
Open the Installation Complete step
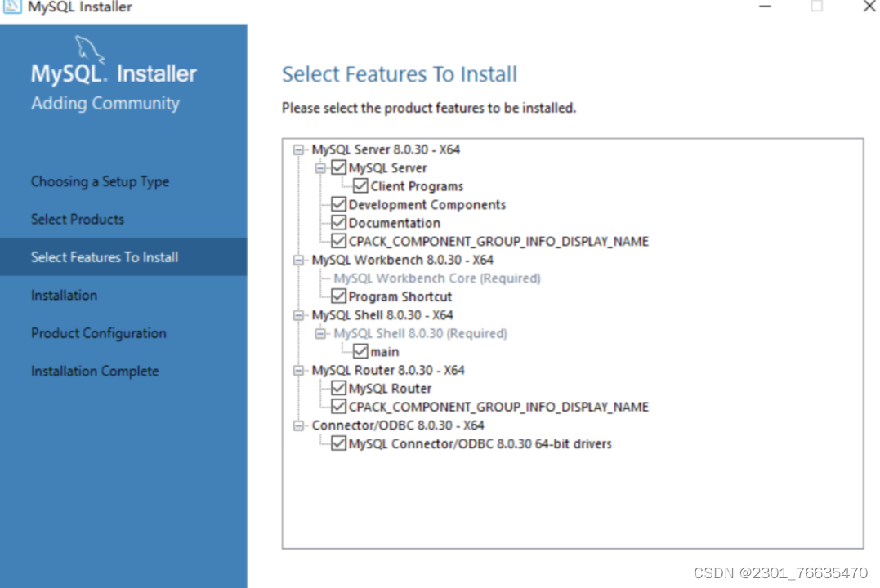95,371
